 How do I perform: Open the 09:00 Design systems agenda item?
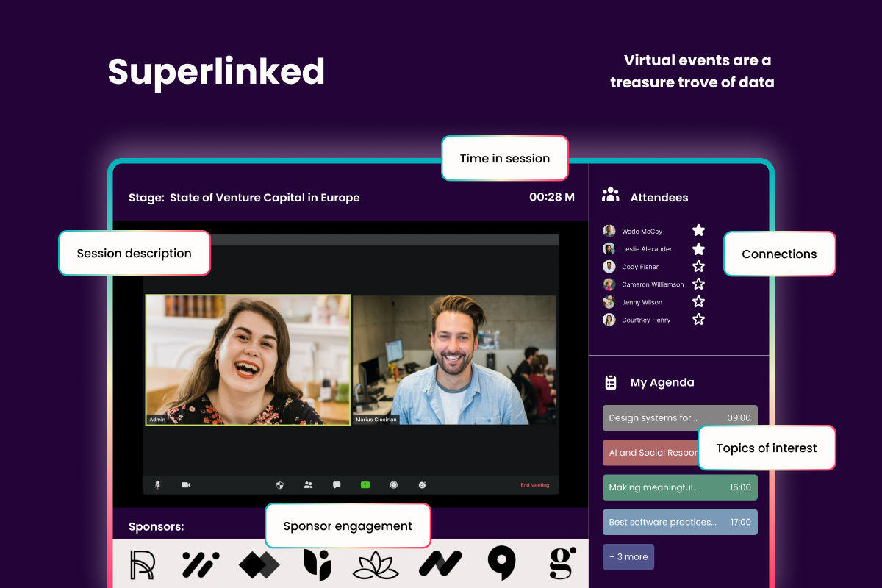tap(680, 417)
